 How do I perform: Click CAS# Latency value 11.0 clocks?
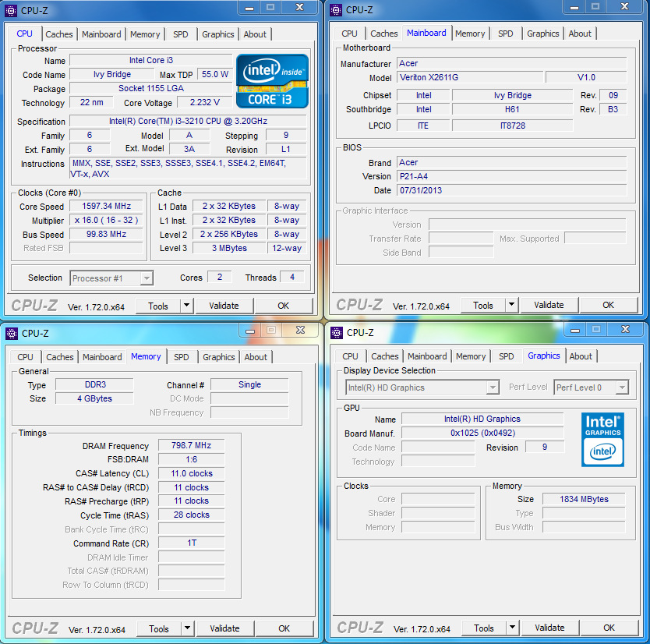pyautogui.click(x=192, y=473)
